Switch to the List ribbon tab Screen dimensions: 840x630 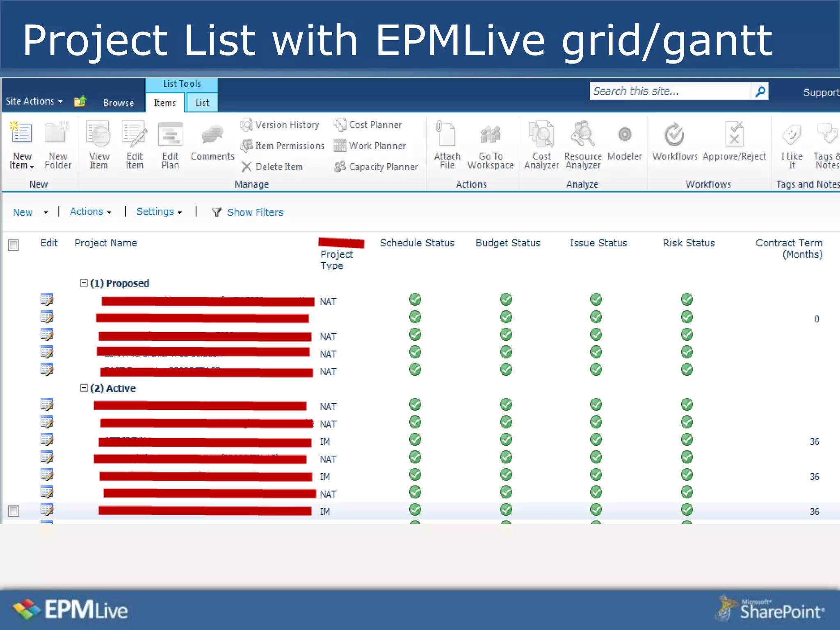coord(202,103)
